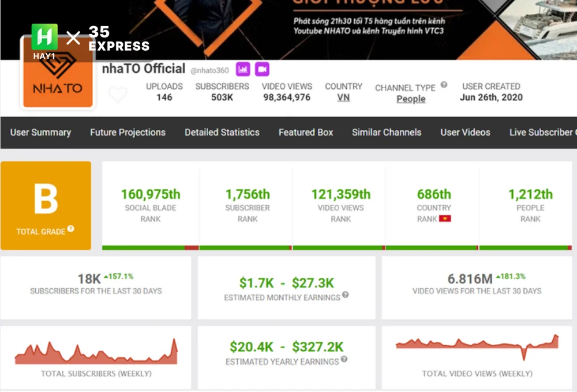
Task: Click the purple statistics chart icon
Action: pyautogui.click(x=243, y=69)
